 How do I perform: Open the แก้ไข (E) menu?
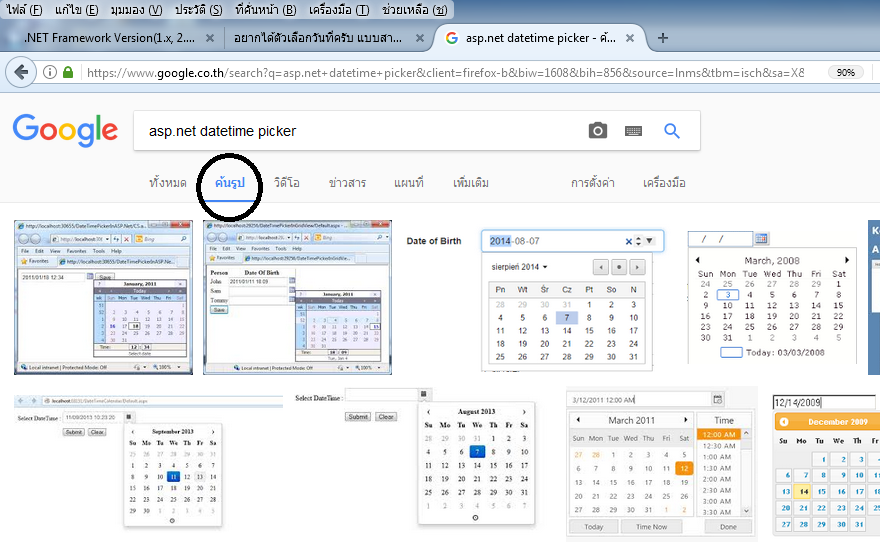(x=76, y=10)
